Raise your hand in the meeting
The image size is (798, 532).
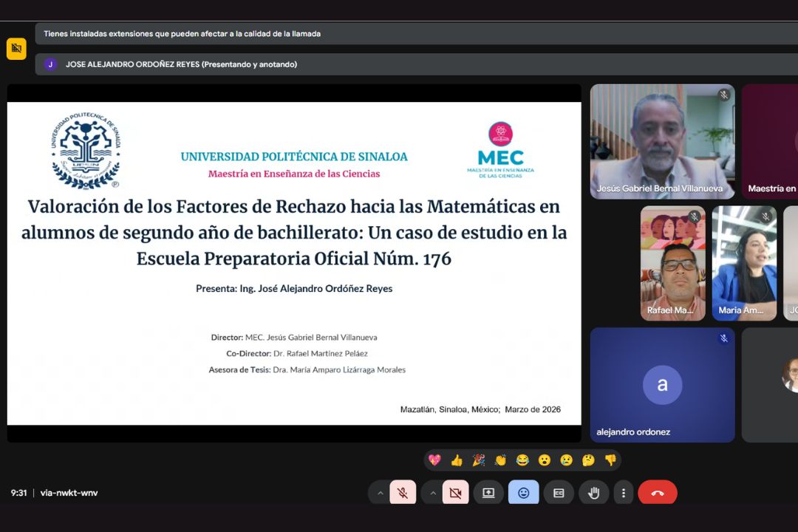pyautogui.click(x=593, y=493)
